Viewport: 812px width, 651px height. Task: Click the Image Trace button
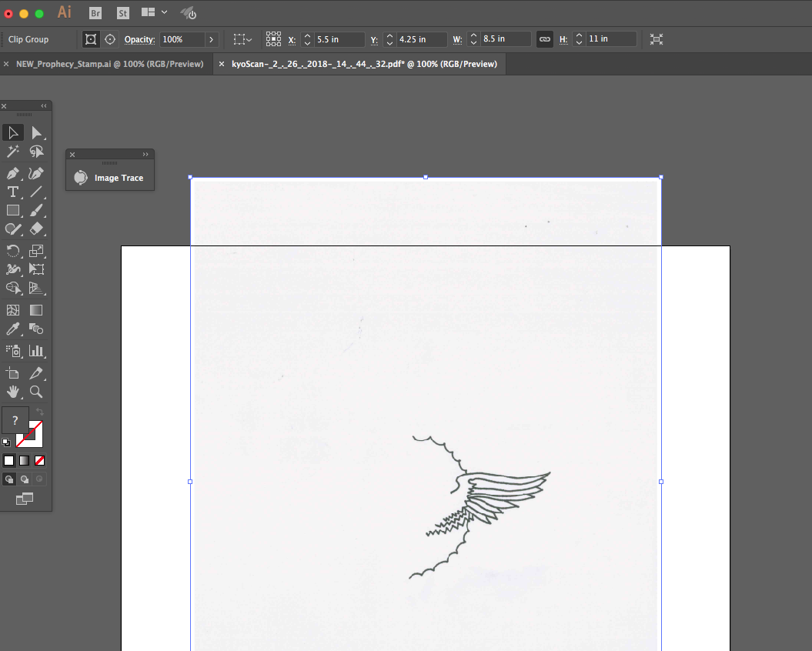pos(109,178)
